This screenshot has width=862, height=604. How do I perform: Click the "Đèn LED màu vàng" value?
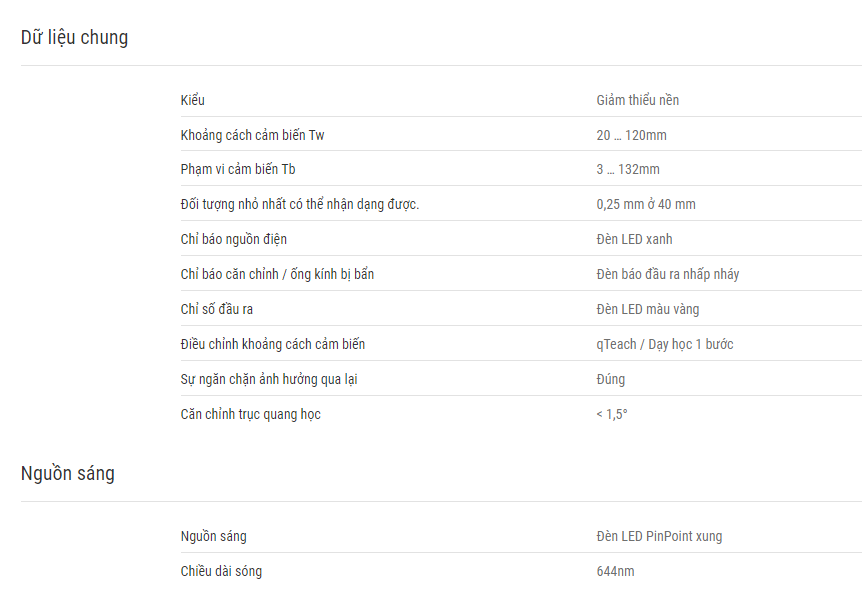[648, 309]
